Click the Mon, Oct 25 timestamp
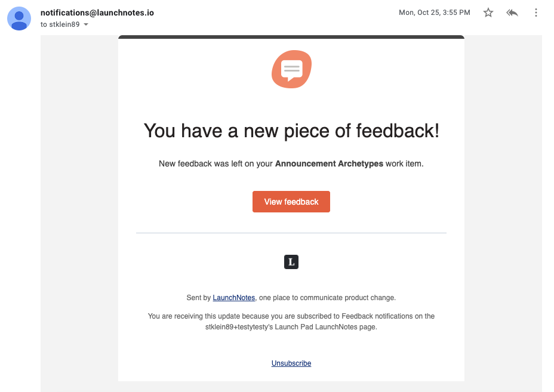554x392 pixels. 434,13
